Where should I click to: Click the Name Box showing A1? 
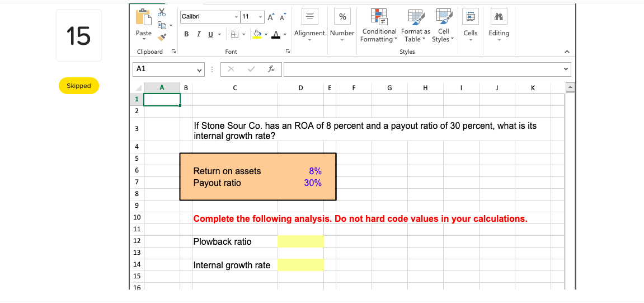point(164,69)
